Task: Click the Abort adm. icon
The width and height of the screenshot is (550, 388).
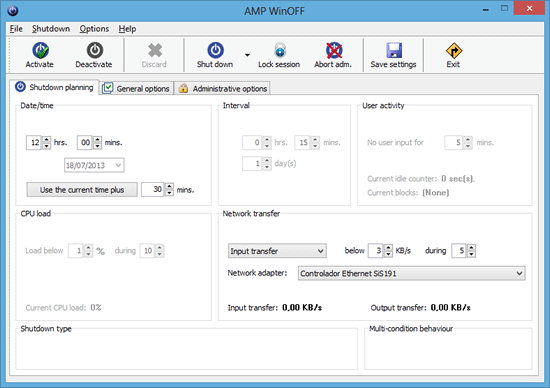Action: (334, 51)
